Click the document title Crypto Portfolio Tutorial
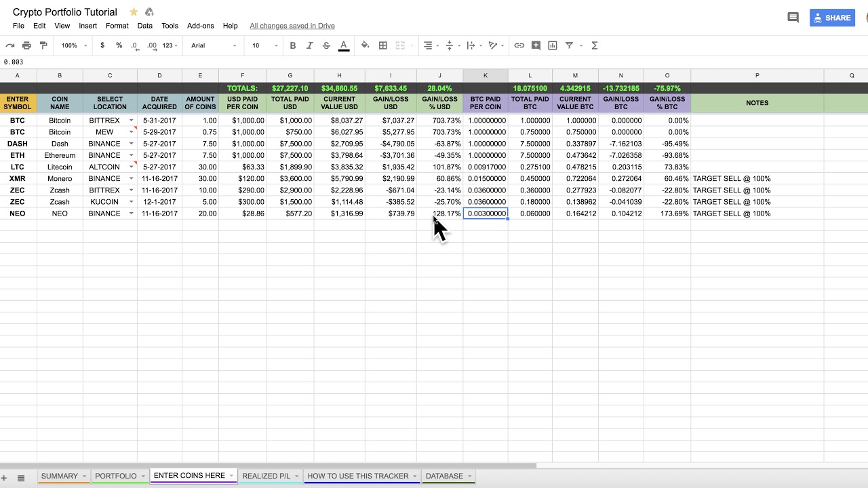The height and width of the screenshot is (488, 868). [x=65, y=12]
